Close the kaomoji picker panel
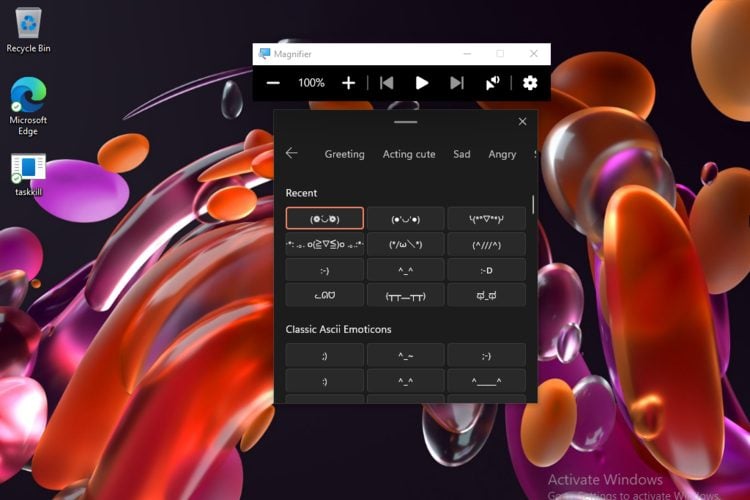Viewport: 750px width, 500px height. [522, 122]
